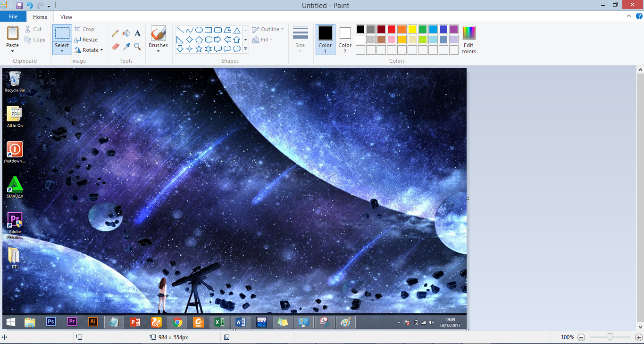Choose the Curve shape
The height and width of the screenshot is (344, 644).
(x=189, y=30)
